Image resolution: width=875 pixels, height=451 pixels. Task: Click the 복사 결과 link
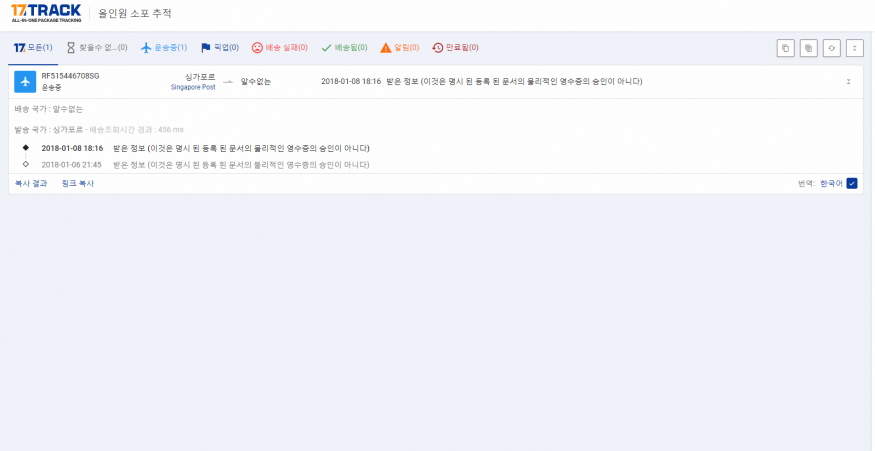pyautogui.click(x=31, y=184)
